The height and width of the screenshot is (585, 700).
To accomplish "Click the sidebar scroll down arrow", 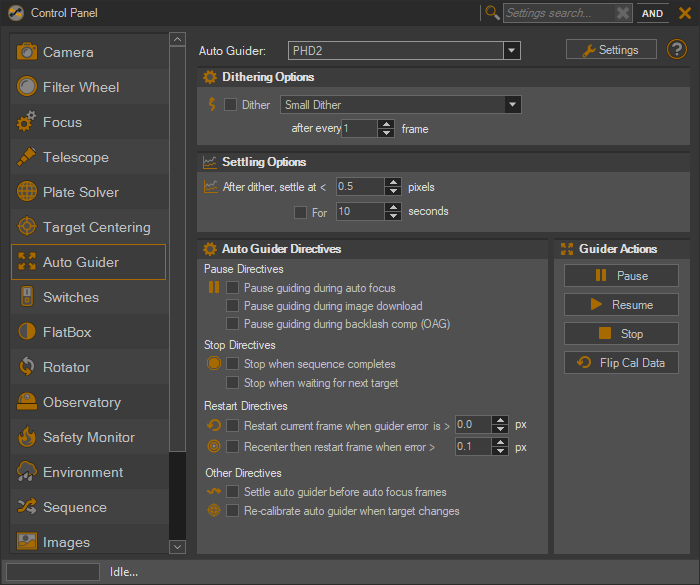I will coord(177,547).
